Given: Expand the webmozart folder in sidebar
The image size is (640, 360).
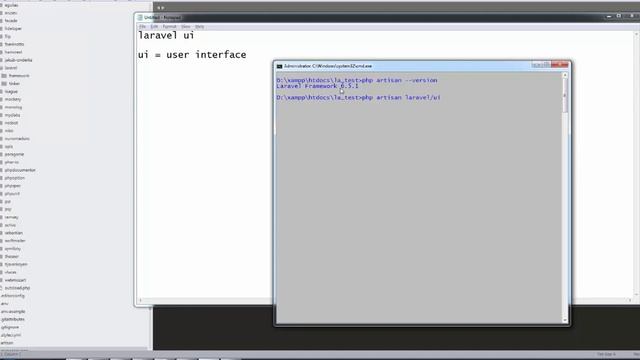Looking at the screenshot, I should coord(15,280).
